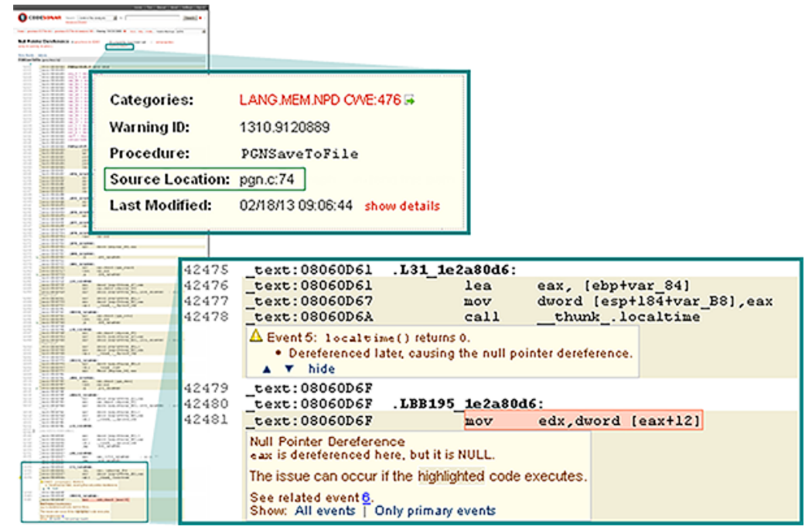Open related event 6 link
Screen dimensions: 812x530
pos(366,497)
